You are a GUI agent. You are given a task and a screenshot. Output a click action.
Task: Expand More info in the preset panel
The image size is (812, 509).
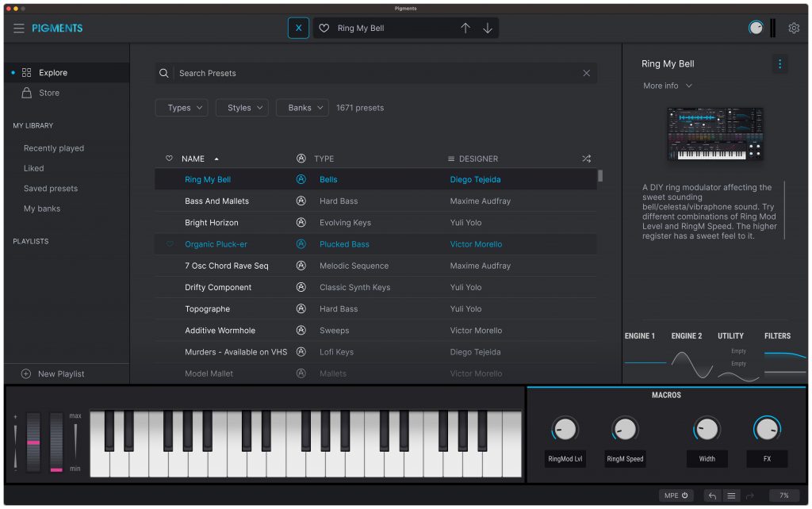(x=666, y=86)
